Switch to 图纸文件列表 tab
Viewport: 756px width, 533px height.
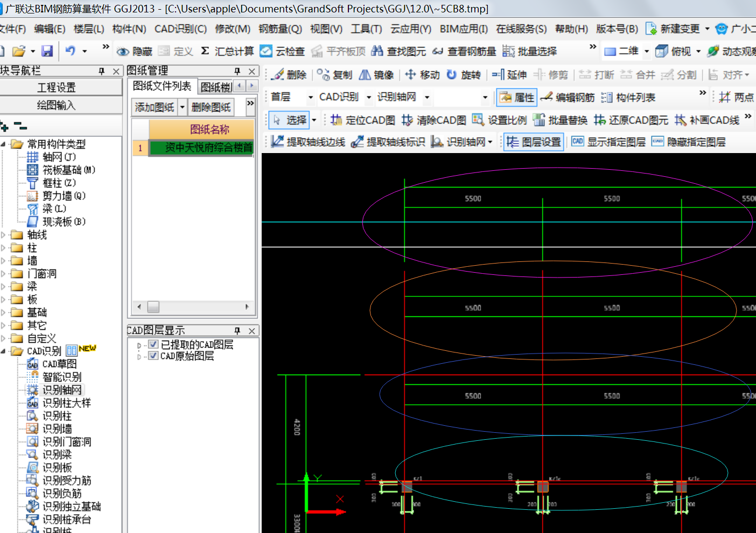click(x=162, y=86)
